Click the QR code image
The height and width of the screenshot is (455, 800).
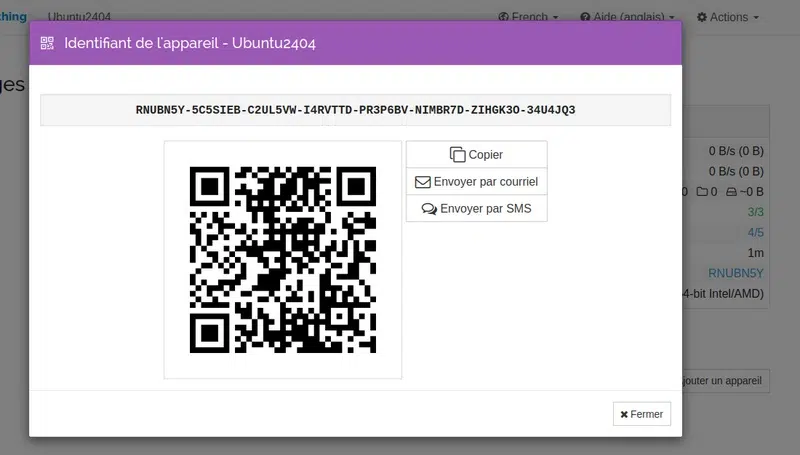(x=283, y=260)
